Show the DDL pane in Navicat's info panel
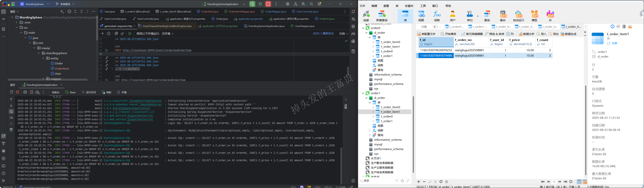The image size is (644, 188). [x=618, y=26]
